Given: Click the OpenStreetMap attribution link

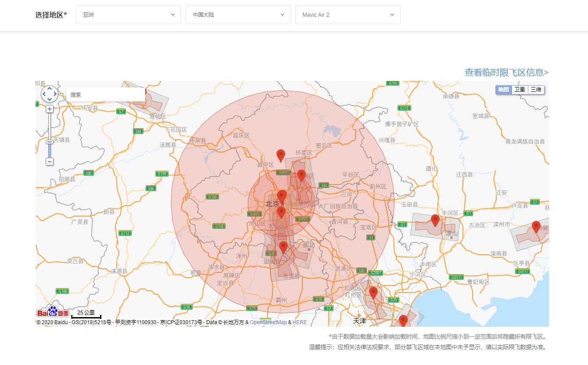Looking at the screenshot, I should 268,322.
